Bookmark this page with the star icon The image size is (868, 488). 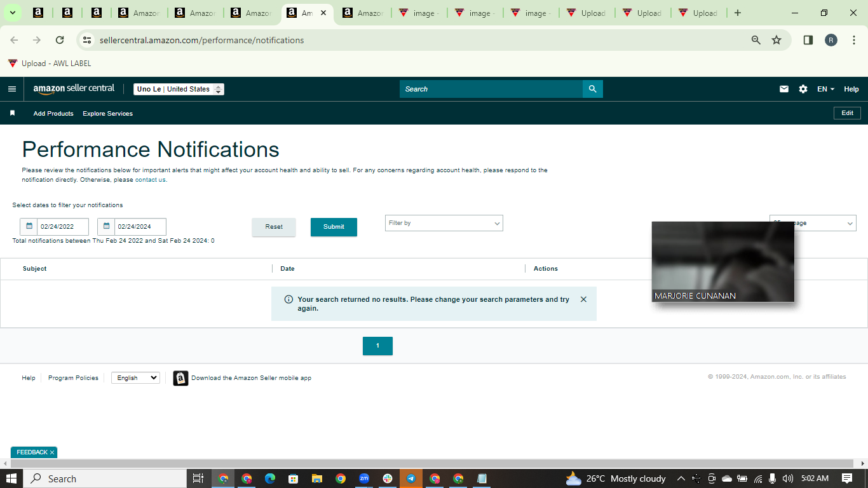point(776,40)
